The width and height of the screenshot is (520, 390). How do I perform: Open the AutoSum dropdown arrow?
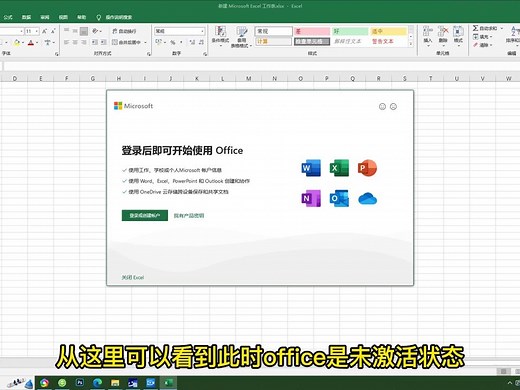[502, 28]
